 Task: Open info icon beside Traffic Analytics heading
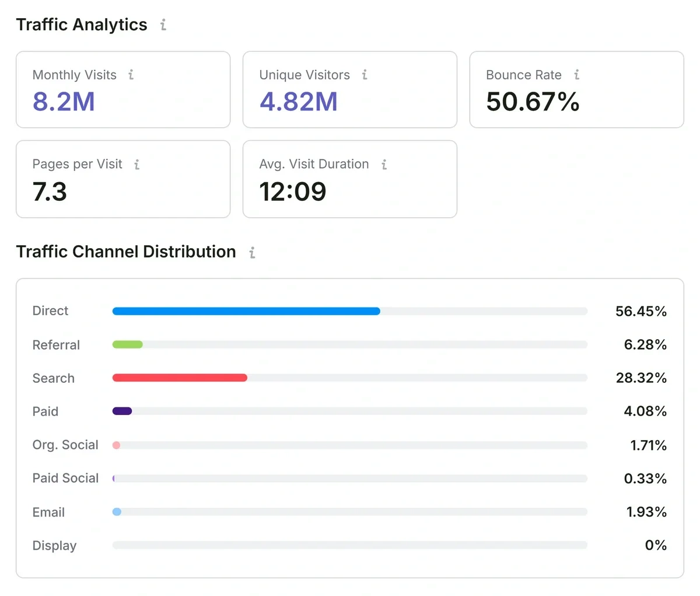(x=163, y=25)
